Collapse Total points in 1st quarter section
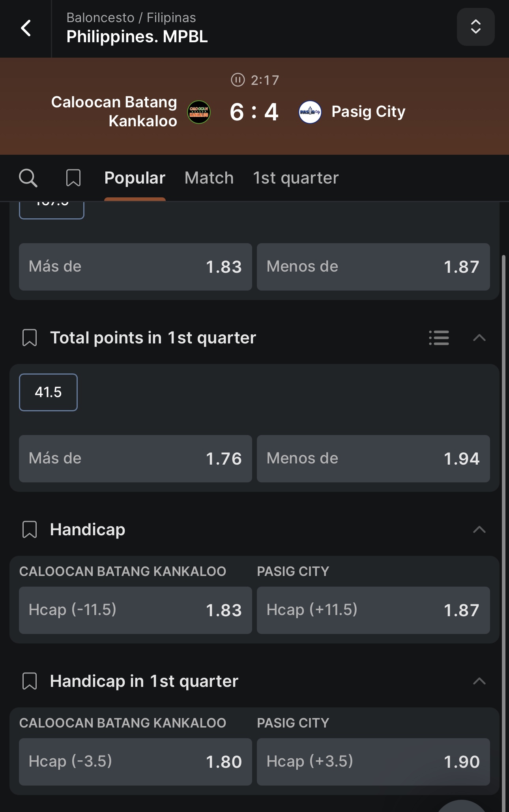 [x=479, y=338]
